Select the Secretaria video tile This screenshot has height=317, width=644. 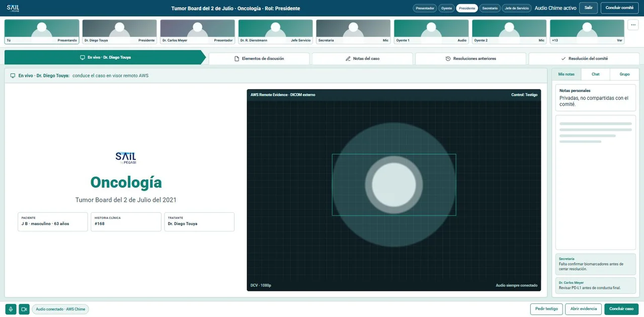coord(354,32)
